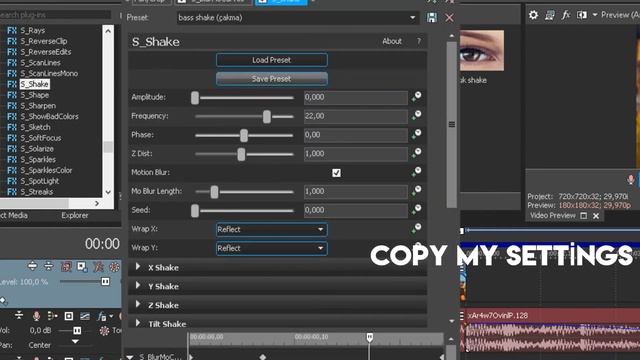The width and height of the screenshot is (640, 360).
Task: Switch to the Explorer tab
Action: [x=75, y=216]
